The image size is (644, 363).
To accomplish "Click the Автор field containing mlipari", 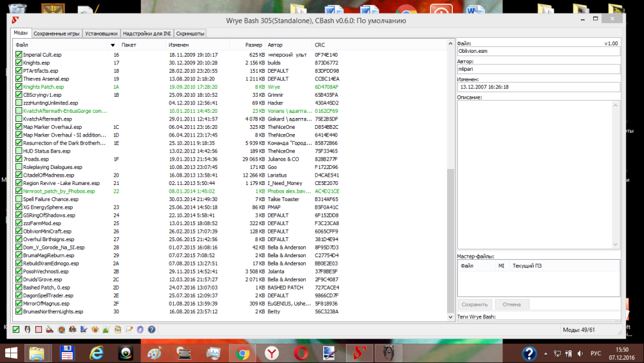I will click(538, 69).
